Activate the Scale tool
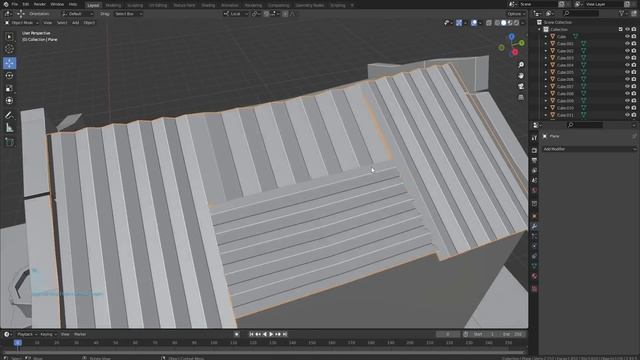Image resolution: width=640 pixels, height=360 pixels. click(x=9, y=88)
